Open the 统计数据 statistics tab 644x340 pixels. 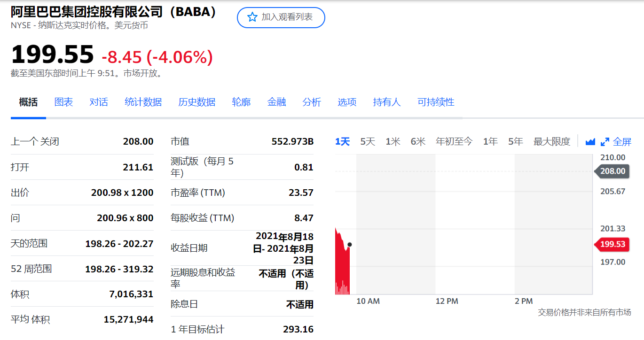[143, 102]
